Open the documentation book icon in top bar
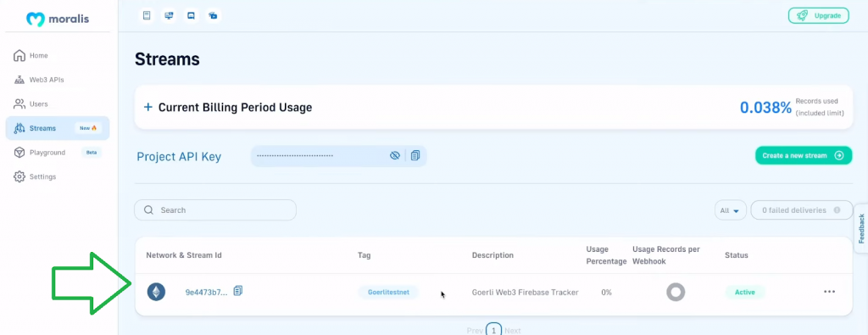The height and width of the screenshot is (335, 868). tap(147, 15)
